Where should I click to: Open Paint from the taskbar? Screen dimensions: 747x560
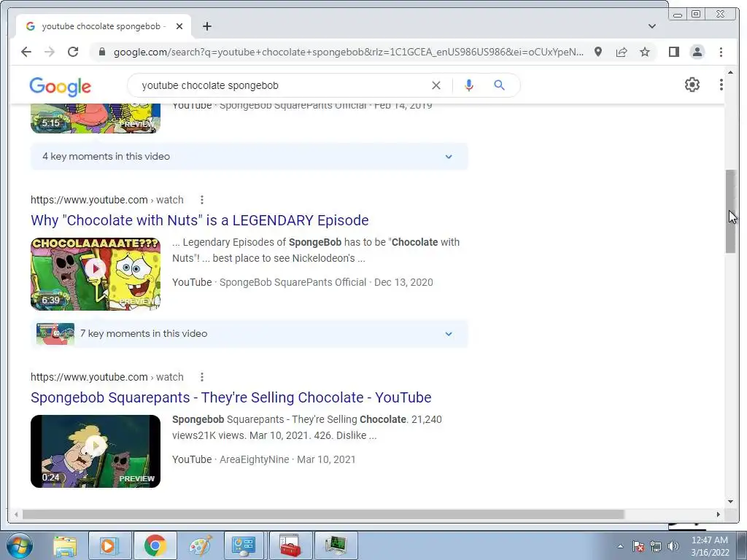[x=200, y=545]
